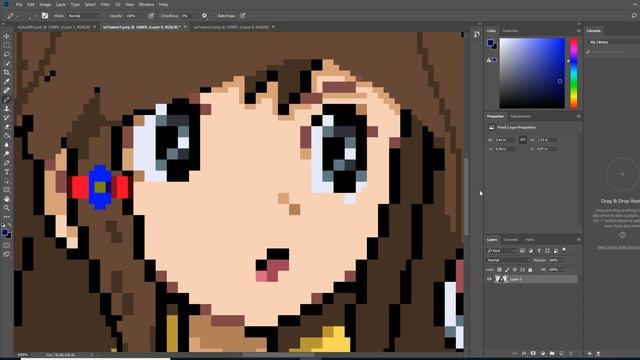The image size is (640, 360).
Task: Select the Crop tool
Action: [x=7, y=72]
